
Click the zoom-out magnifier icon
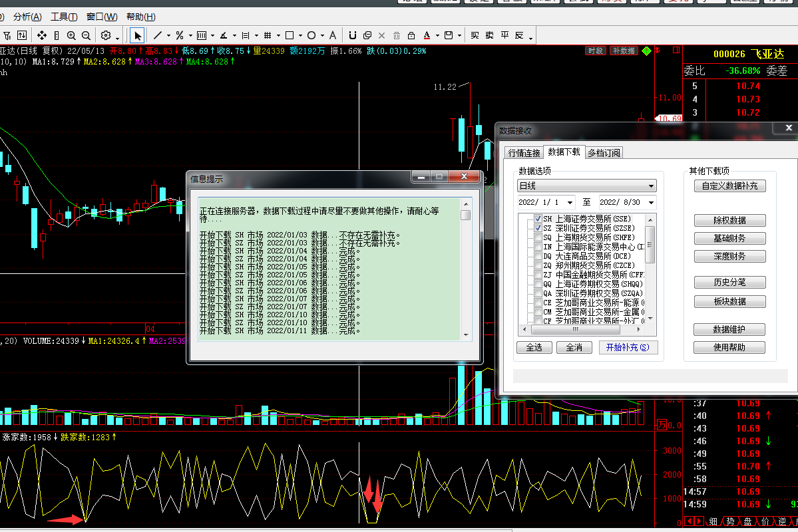click(x=86, y=36)
